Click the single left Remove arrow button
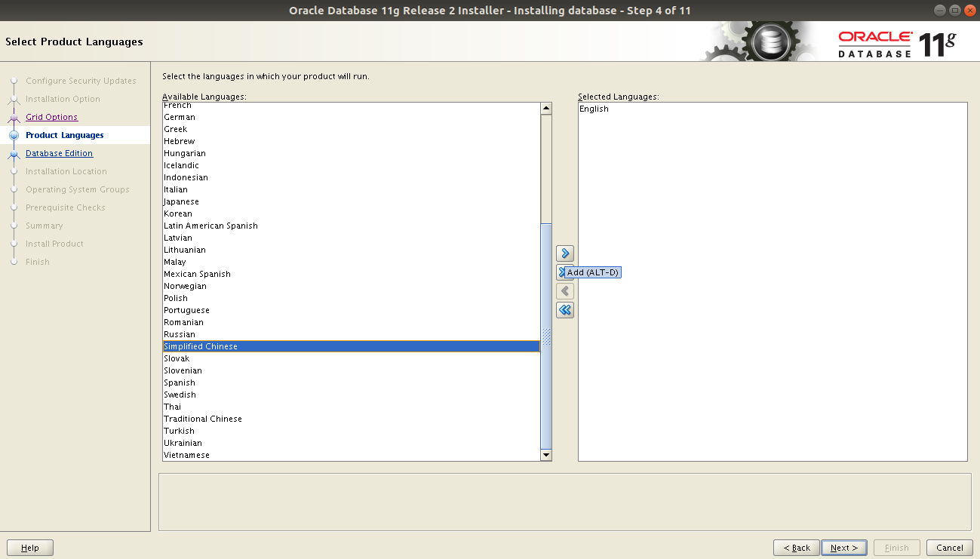980x559 pixels. (564, 290)
